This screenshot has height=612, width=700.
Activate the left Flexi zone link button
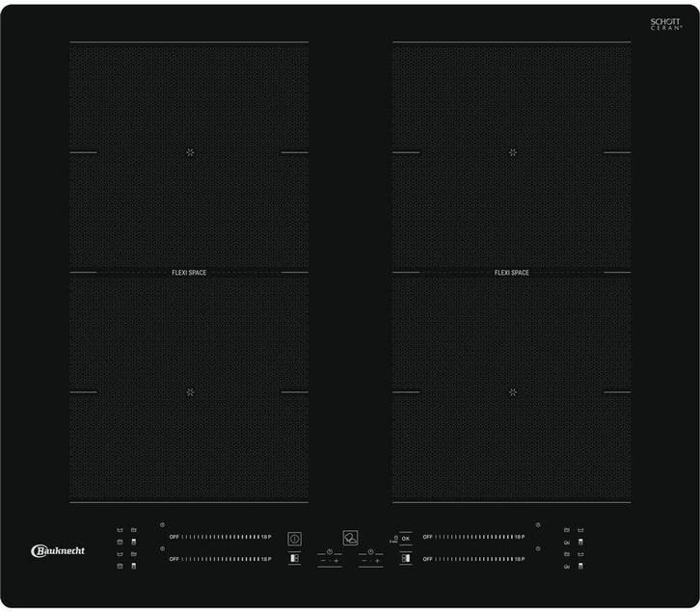point(294,558)
